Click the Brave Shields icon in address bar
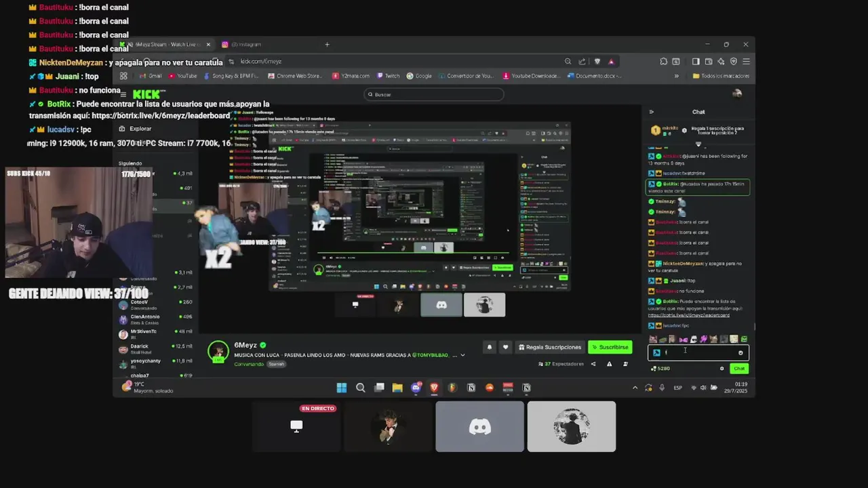The width and height of the screenshot is (868, 488). [597, 61]
